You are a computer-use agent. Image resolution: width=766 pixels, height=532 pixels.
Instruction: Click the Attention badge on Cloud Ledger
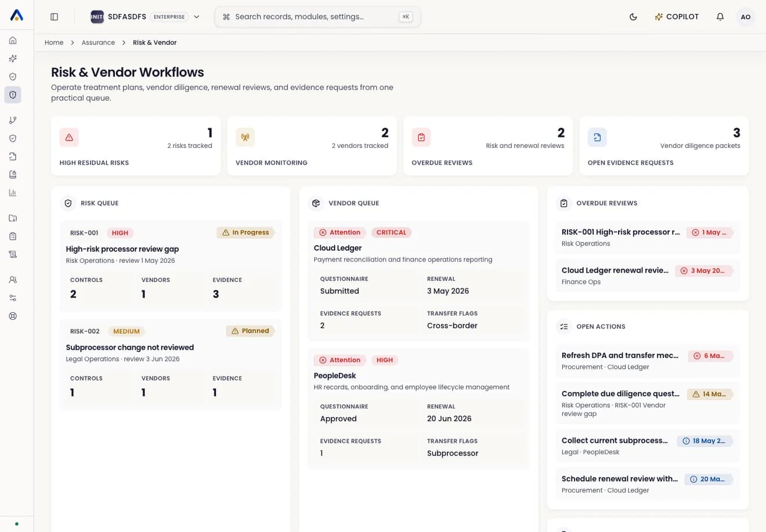(340, 233)
